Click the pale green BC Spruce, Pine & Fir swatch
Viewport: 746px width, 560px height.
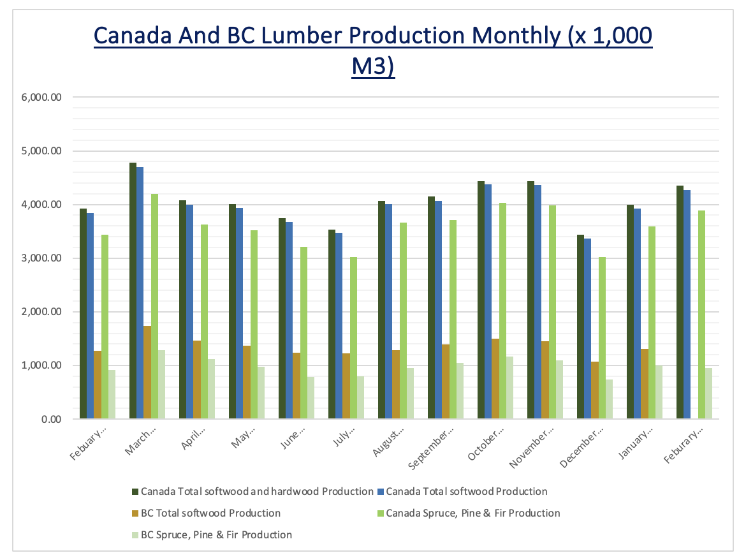point(135,535)
